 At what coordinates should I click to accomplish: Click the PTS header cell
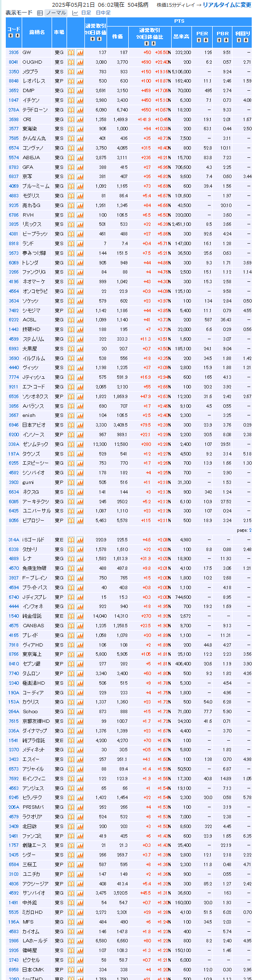(x=179, y=21)
